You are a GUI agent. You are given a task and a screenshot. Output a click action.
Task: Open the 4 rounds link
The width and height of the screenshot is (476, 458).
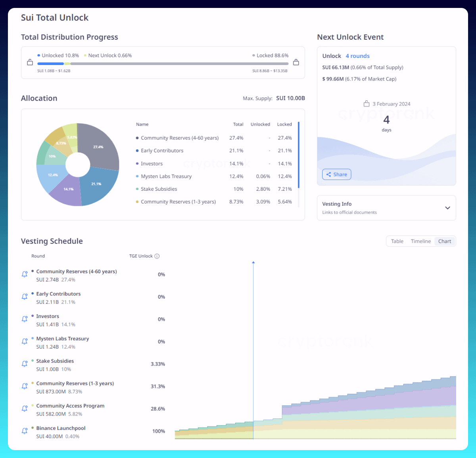coord(357,56)
